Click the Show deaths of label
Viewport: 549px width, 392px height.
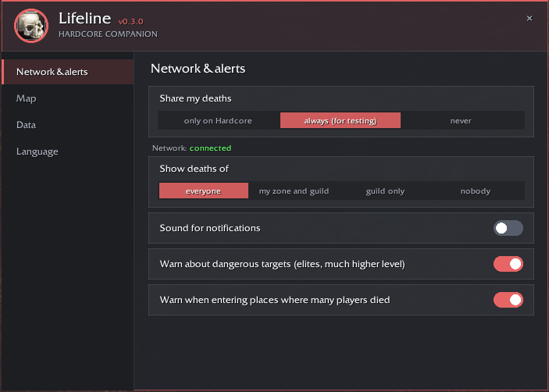click(194, 169)
